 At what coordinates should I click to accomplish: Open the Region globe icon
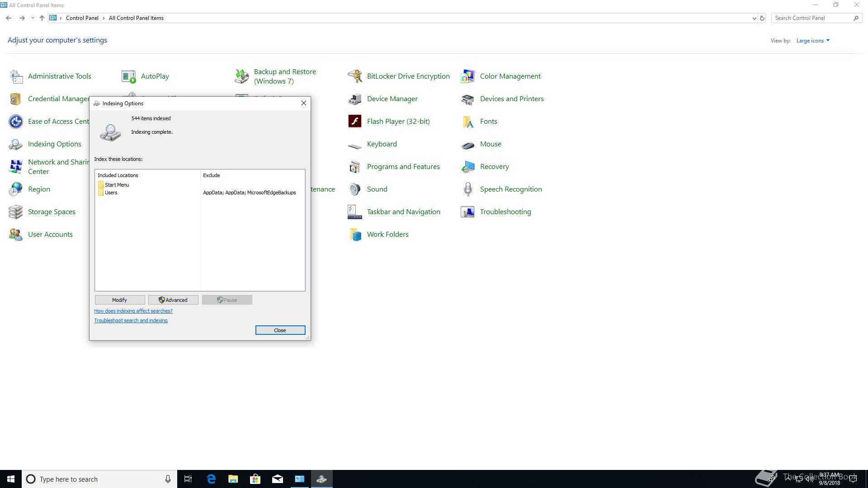click(16, 189)
